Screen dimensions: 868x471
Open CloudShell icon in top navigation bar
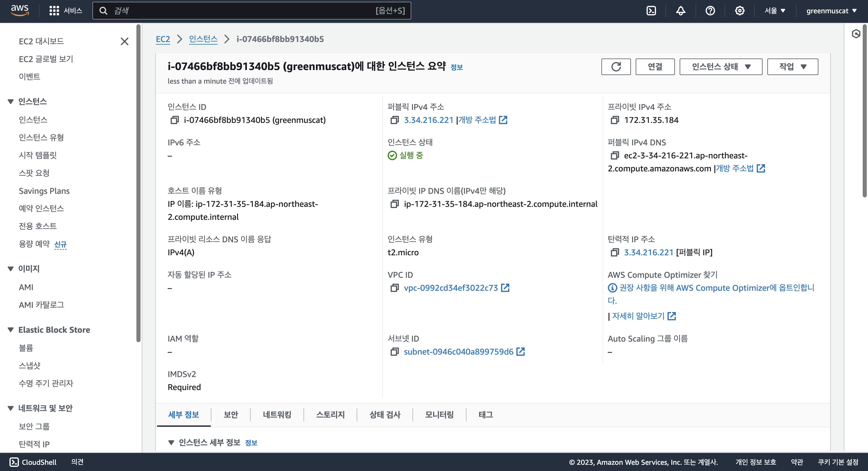[x=651, y=11]
